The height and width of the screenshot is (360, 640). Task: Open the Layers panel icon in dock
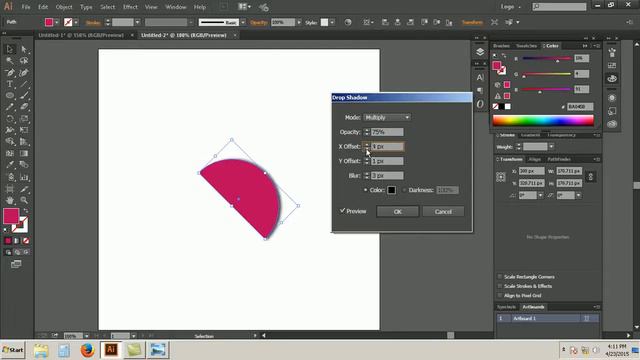point(480,52)
